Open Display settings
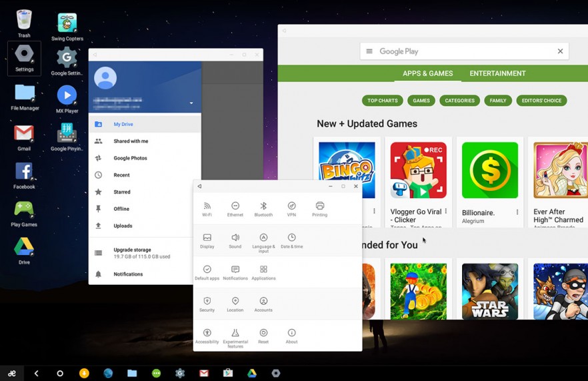 207,241
